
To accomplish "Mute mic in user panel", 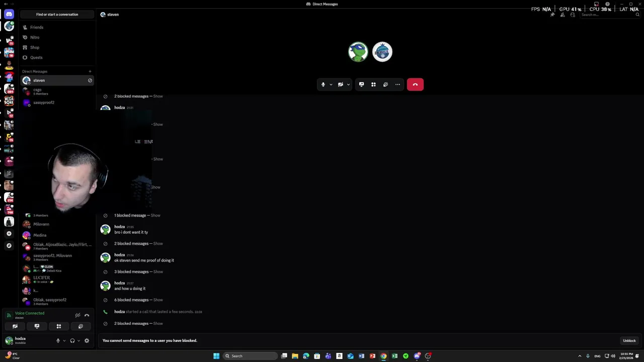I will 58,341.
